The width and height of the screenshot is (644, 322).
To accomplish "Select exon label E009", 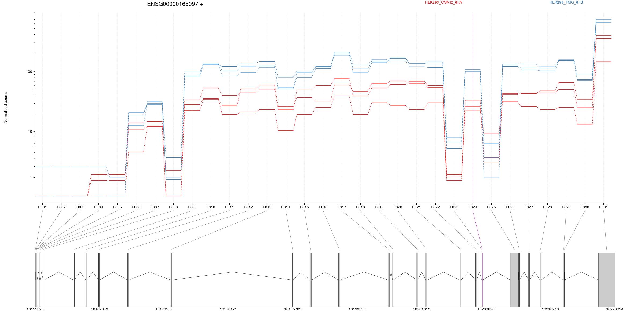I will pyautogui.click(x=192, y=207).
